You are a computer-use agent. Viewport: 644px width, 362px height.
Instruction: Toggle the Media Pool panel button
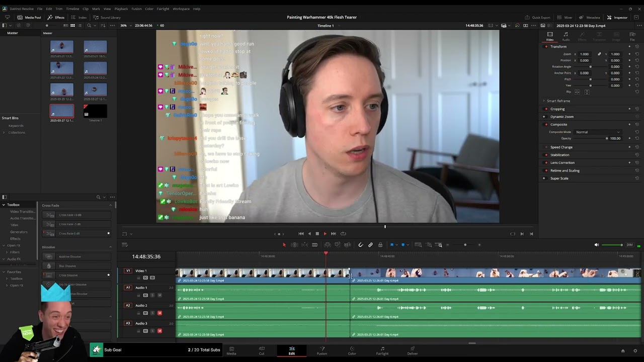tap(30, 18)
